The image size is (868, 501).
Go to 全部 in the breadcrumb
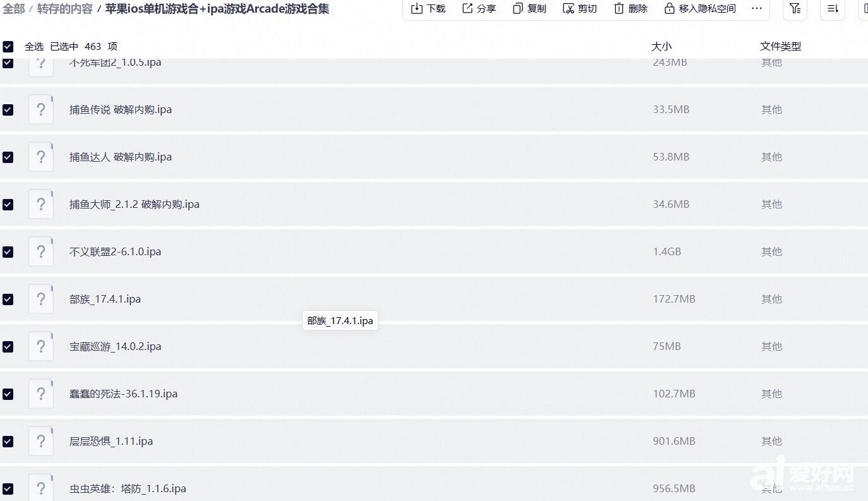tap(13, 9)
